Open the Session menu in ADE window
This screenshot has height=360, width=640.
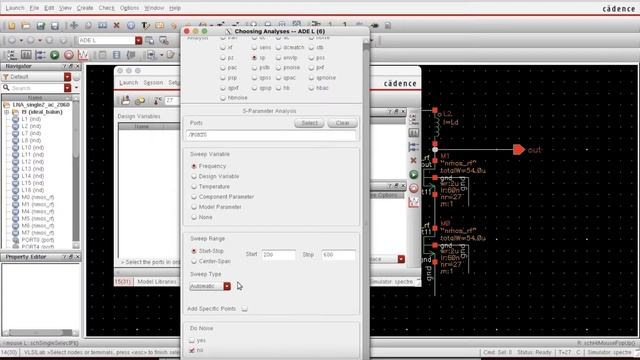click(153, 82)
